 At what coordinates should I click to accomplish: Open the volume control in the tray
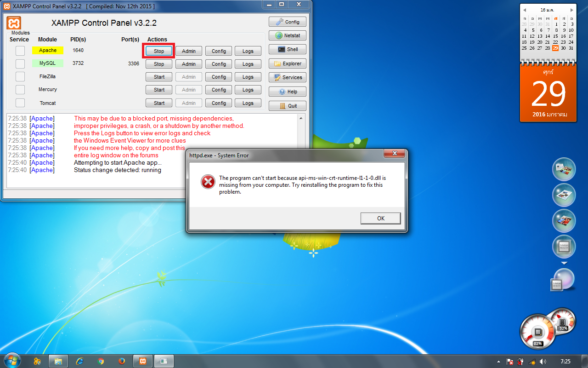click(543, 362)
